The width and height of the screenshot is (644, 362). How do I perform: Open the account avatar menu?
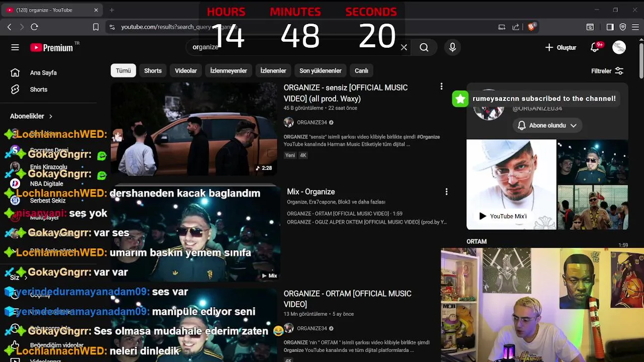pyautogui.click(x=619, y=47)
